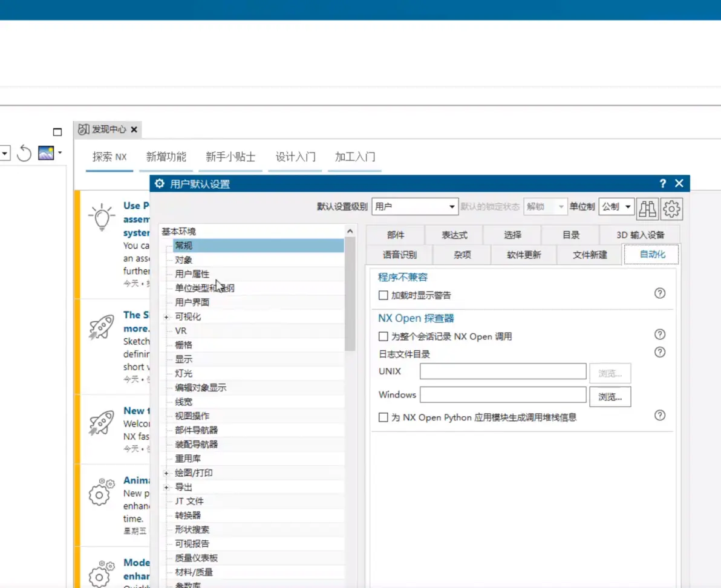The height and width of the screenshot is (588, 721).
Task: Click the background image picture icon
Action: click(x=46, y=152)
